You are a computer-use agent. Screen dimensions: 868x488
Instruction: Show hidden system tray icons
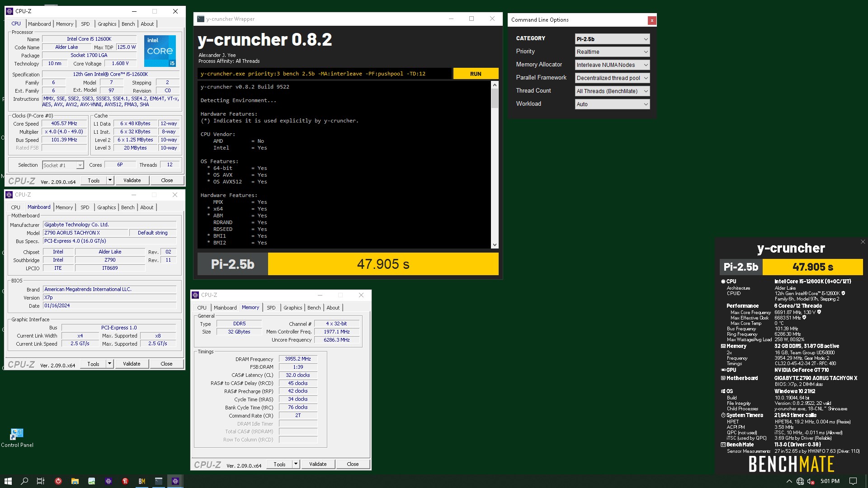[789, 481]
